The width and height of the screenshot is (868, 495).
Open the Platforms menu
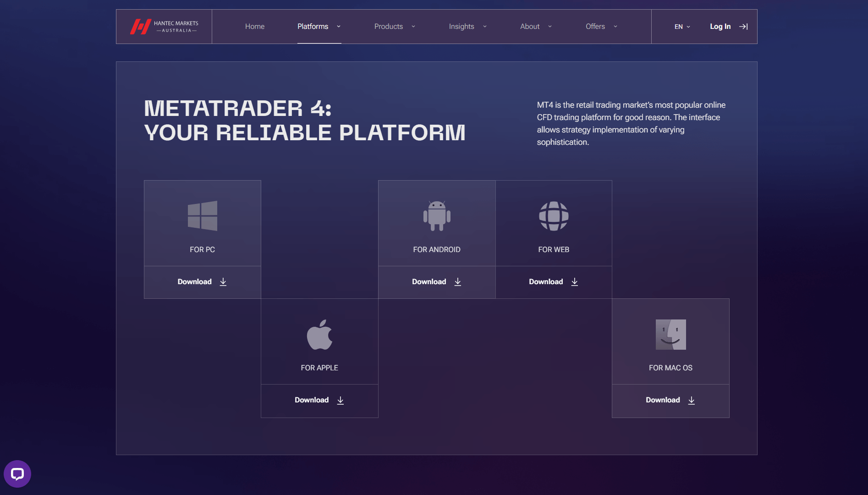pos(313,27)
